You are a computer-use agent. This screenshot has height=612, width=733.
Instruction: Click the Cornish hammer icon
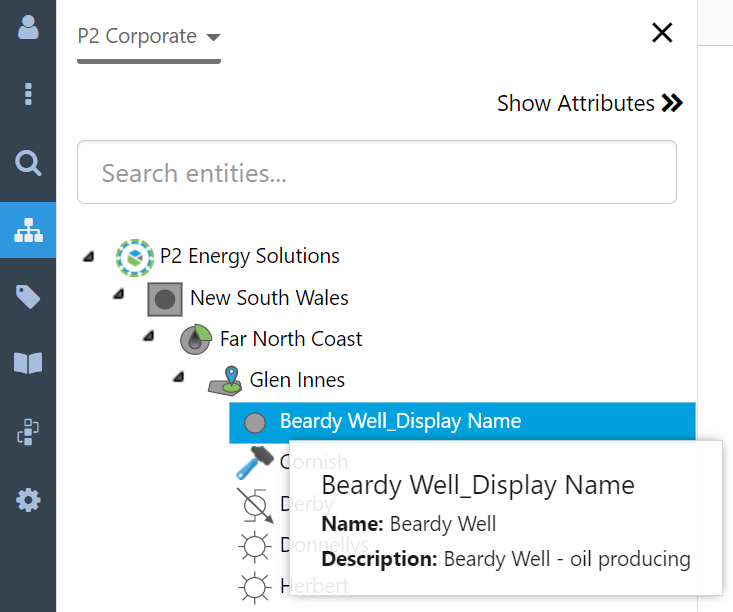pos(254,462)
